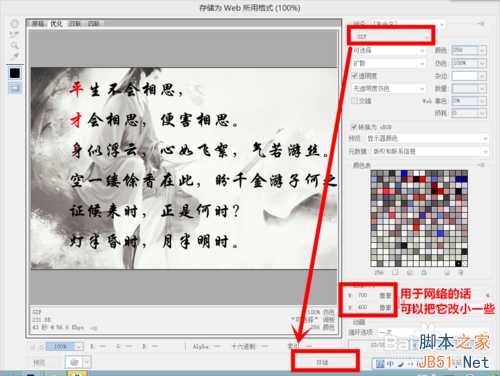Toggle the 透明度 checkbox

point(355,76)
